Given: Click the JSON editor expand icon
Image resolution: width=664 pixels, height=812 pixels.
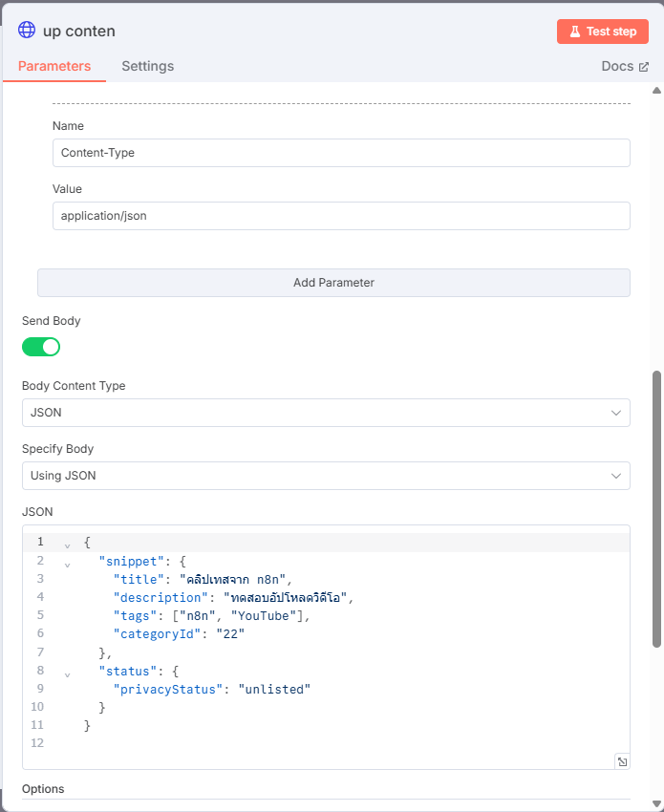Looking at the screenshot, I should tap(622, 761).
